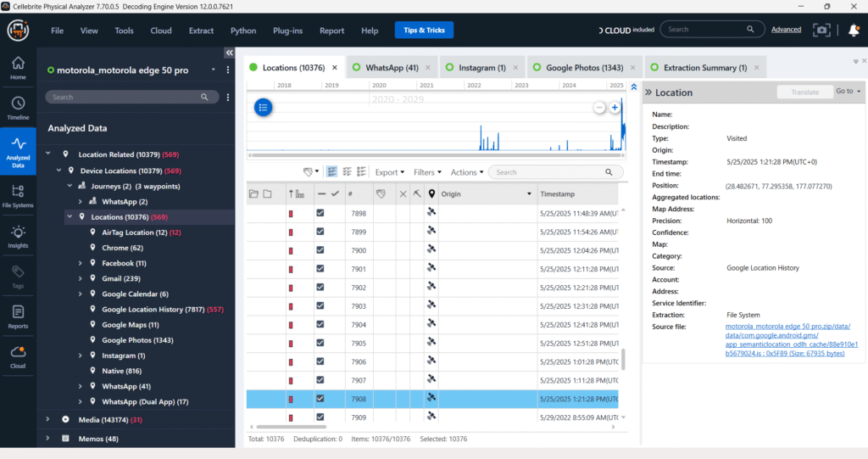
Task: Zoom out the timeline with minus
Action: coord(599,108)
